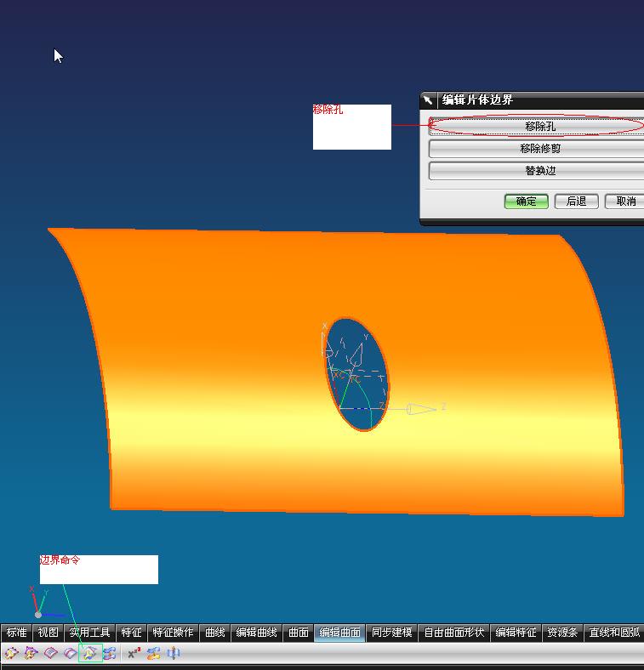The image size is (644, 670).
Task: Click the view triad in the corner
Action: click(x=45, y=604)
